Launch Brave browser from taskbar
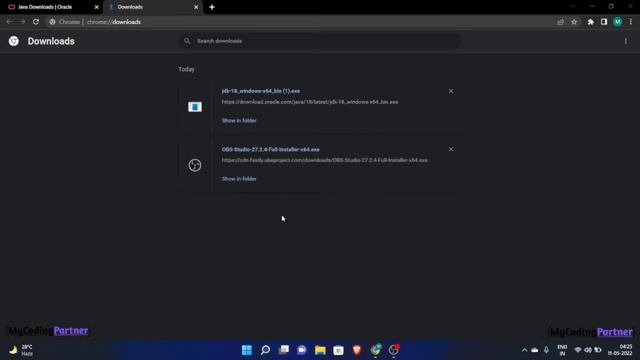The height and width of the screenshot is (360, 640). [x=357, y=350]
